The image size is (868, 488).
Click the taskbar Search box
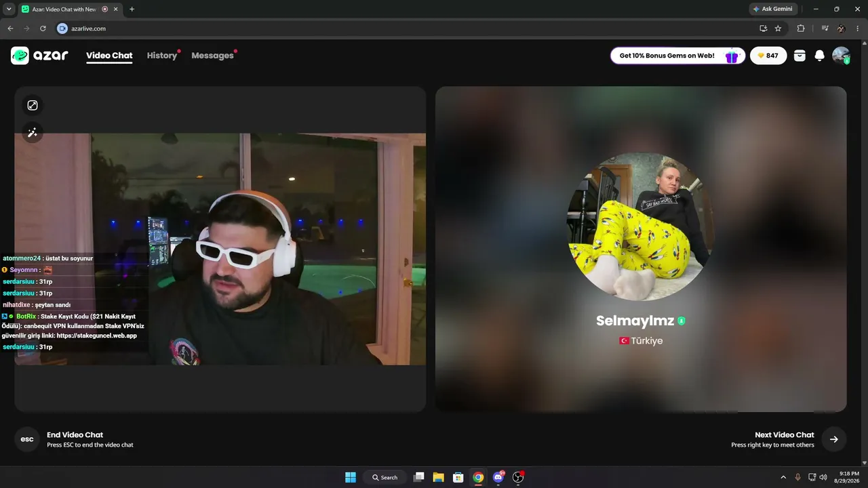(385, 477)
